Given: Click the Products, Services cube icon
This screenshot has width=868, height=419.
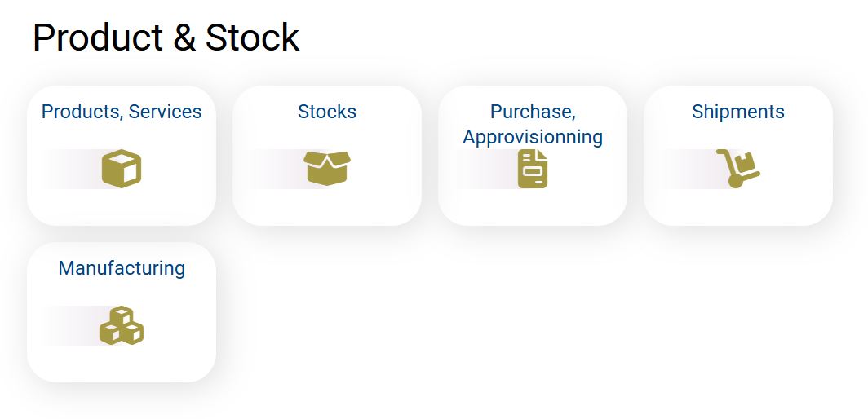Looking at the screenshot, I should click(122, 169).
